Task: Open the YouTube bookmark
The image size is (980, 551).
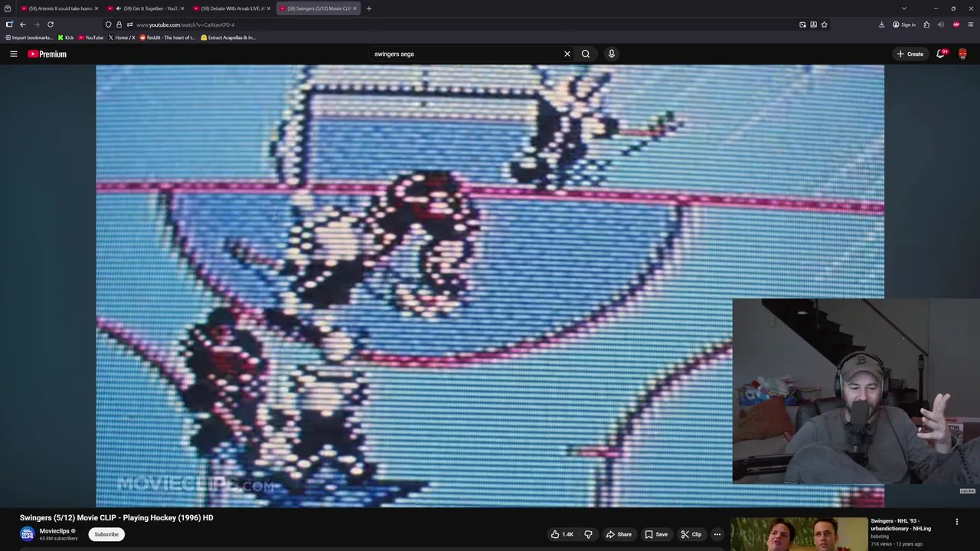Action: [91, 37]
